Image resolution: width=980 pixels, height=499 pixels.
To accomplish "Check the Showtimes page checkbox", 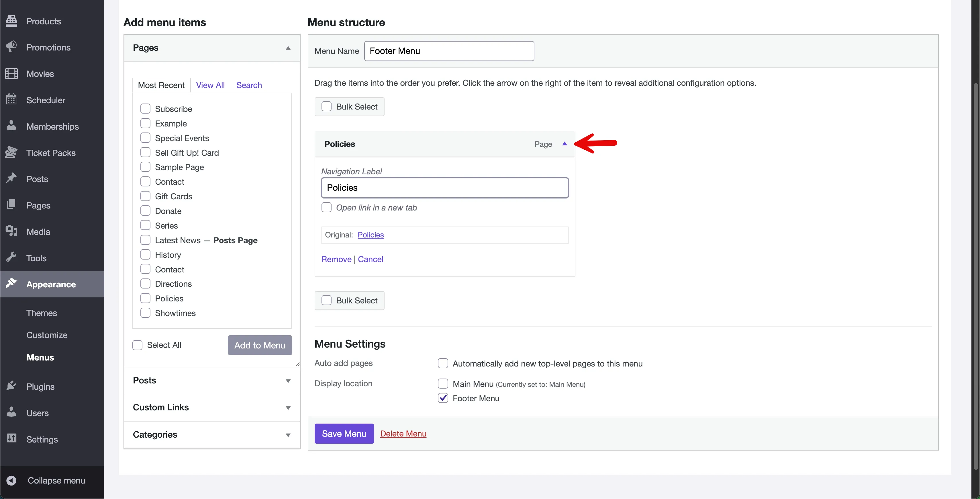I will coord(145,313).
